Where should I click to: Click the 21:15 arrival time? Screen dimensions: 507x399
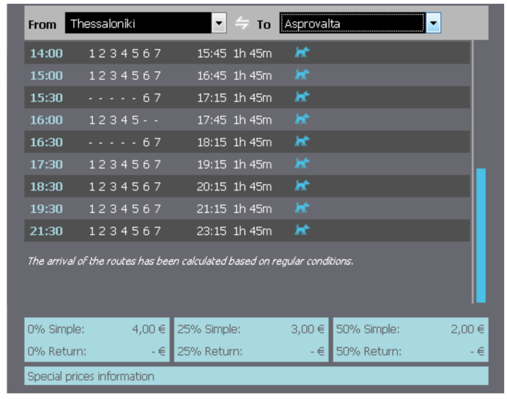(x=212, y=209)
